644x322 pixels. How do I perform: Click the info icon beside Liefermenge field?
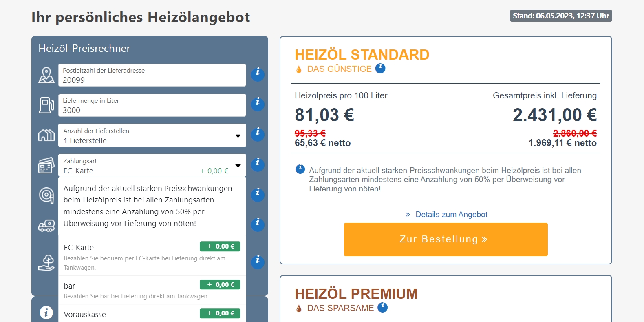(x=258, y=104)
